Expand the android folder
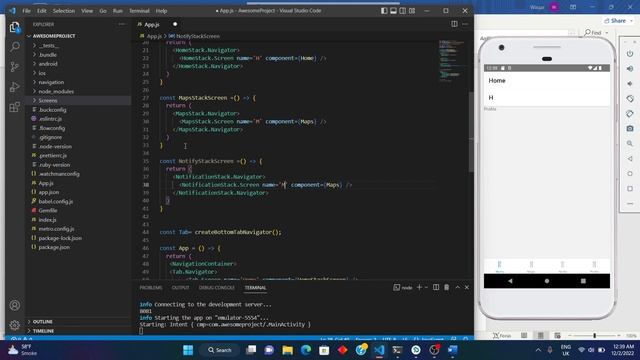This screenshot has width=640, height=360. (x=48, y=64)
